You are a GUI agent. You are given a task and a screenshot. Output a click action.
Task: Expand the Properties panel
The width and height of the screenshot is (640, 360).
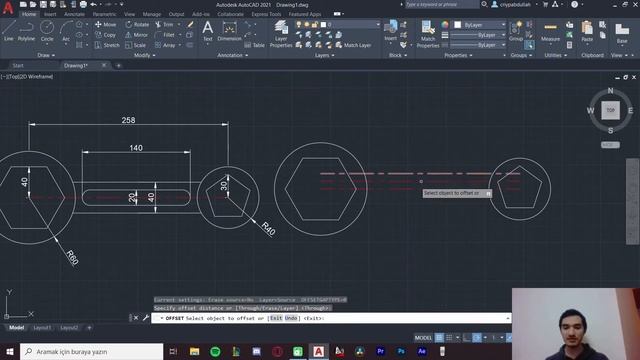pos(458,55)
